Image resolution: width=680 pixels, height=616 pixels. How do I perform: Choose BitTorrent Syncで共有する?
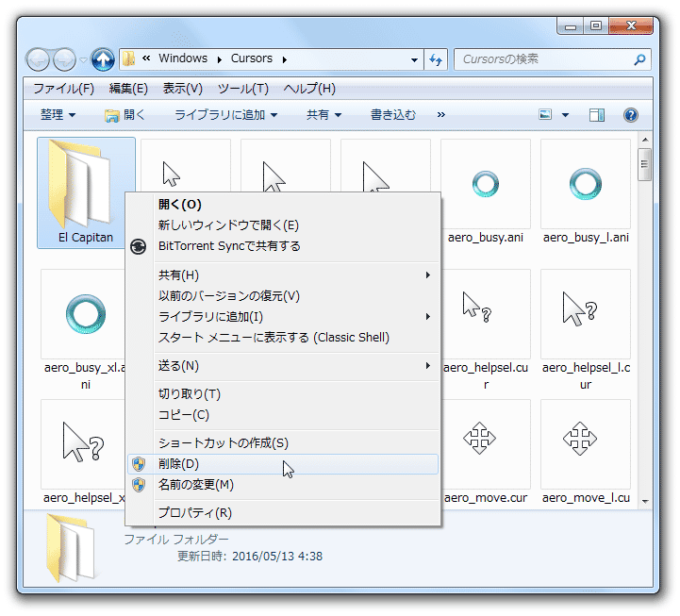click(283, 246)
